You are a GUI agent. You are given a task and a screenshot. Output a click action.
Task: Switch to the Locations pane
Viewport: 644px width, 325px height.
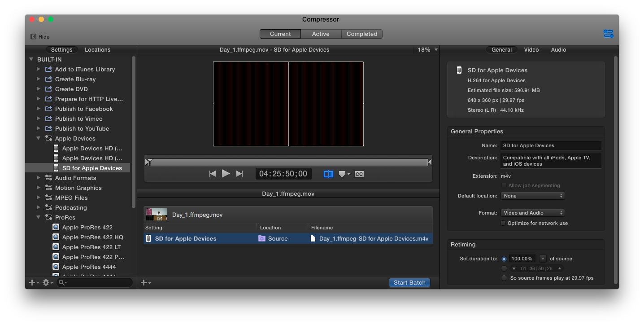97,50
